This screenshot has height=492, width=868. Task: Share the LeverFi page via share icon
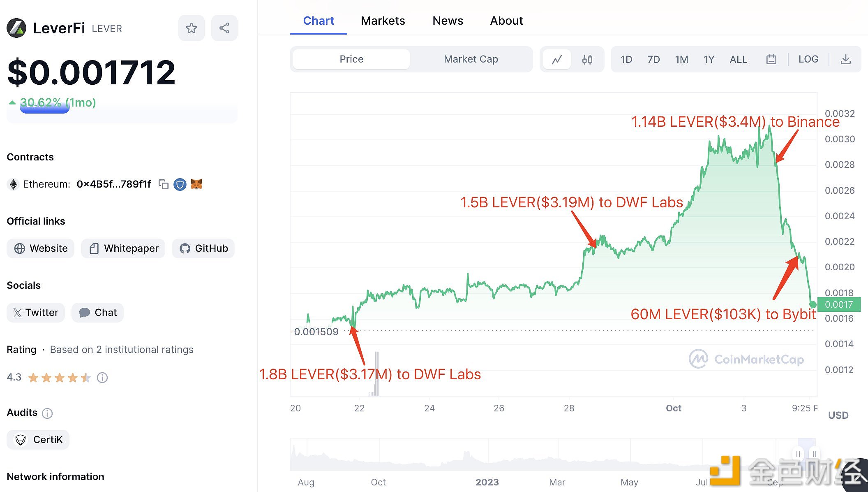tap(224, 28)
